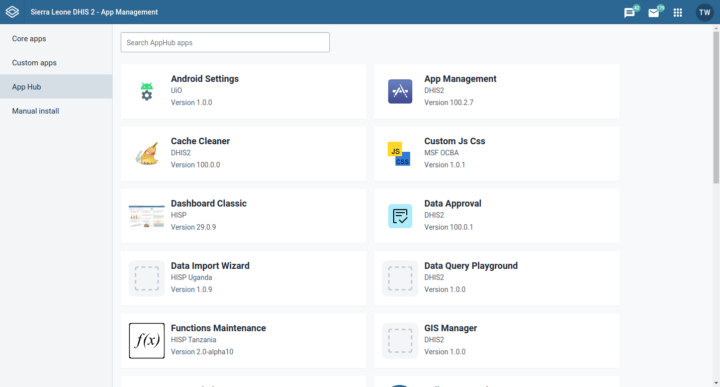This screenshot has width=720, height=387.
Task: Open the messages envelope icon
Action: [653, 13]
